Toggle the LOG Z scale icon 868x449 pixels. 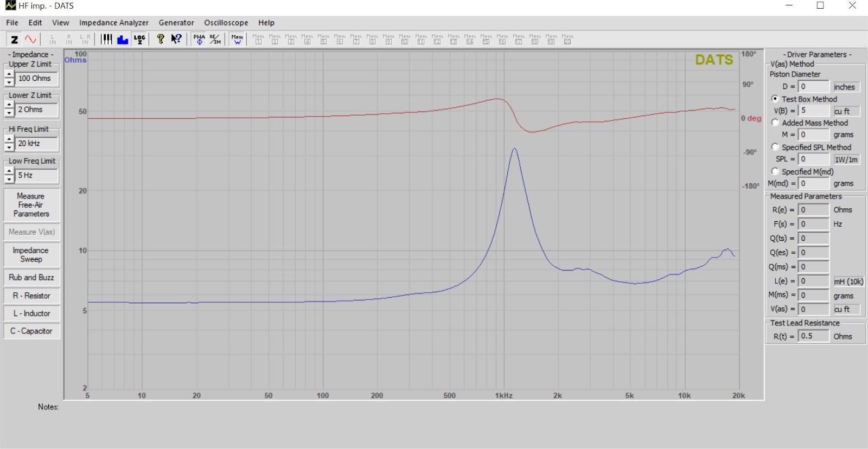pos(139,39)
